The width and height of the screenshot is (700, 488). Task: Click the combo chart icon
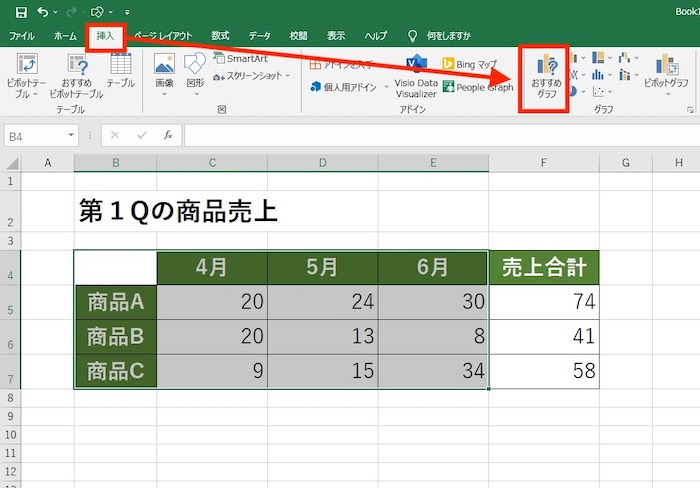pos(624,75)
